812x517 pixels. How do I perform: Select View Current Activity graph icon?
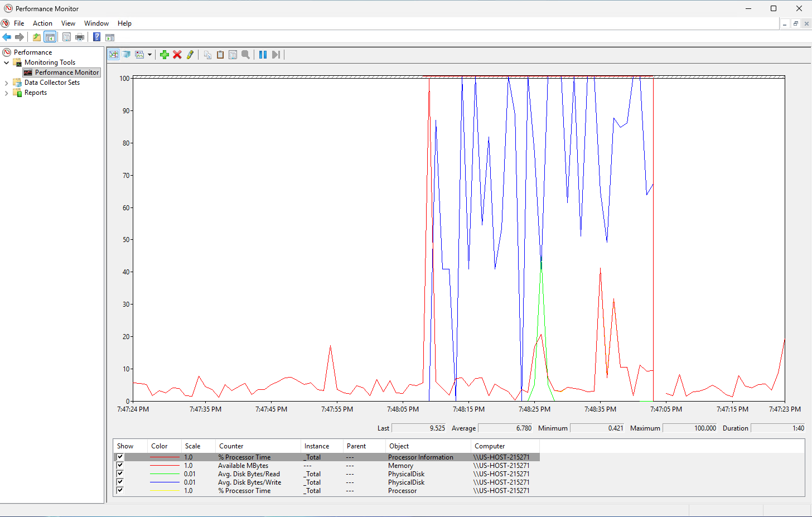[114, 55]
